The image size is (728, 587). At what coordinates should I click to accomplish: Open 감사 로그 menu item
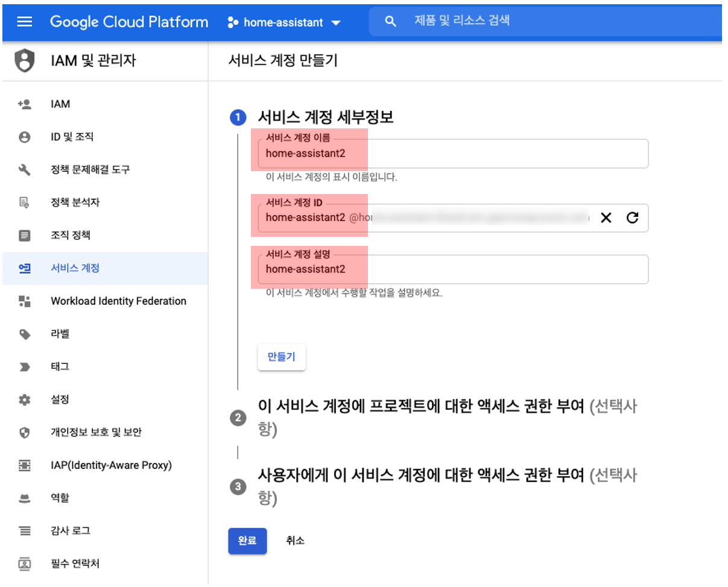[106, 531]
